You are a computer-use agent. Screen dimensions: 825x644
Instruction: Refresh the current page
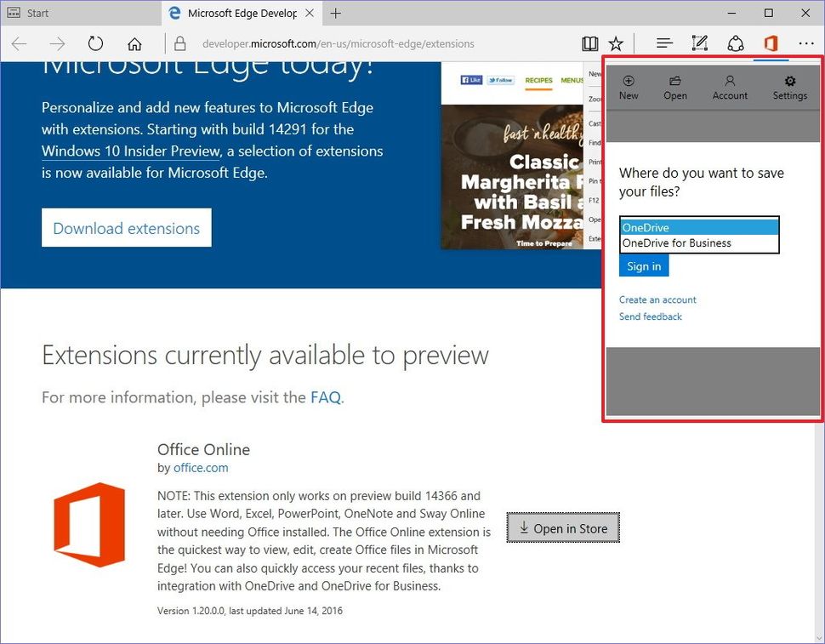click(95, 43)
